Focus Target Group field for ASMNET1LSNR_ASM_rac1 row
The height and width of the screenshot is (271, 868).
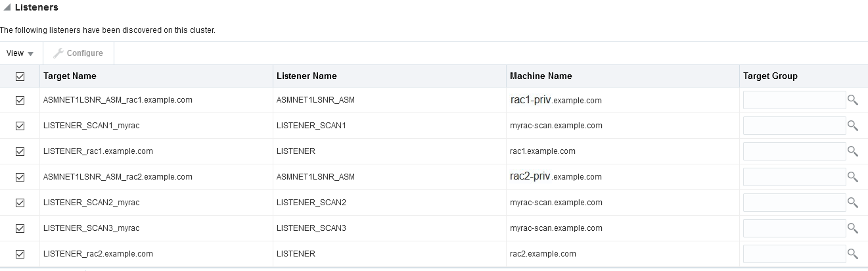click(794, 100)
